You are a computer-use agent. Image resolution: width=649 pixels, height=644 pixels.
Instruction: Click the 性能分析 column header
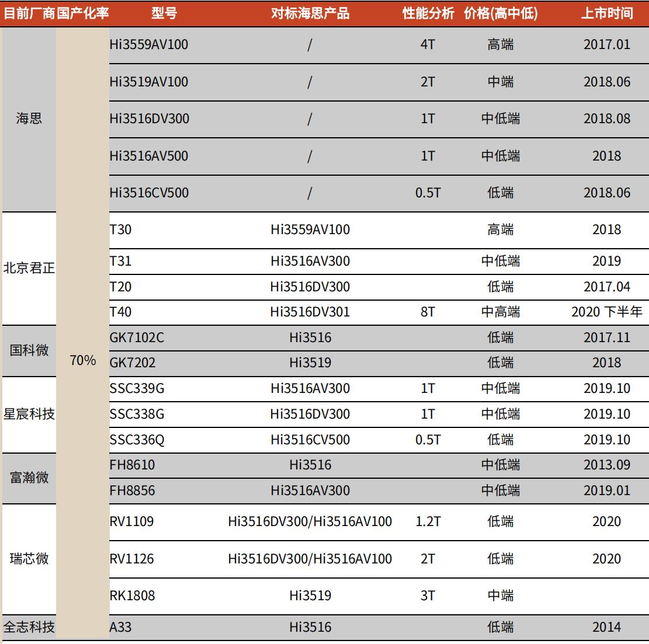pyautogui.click(x=428, y=13)
